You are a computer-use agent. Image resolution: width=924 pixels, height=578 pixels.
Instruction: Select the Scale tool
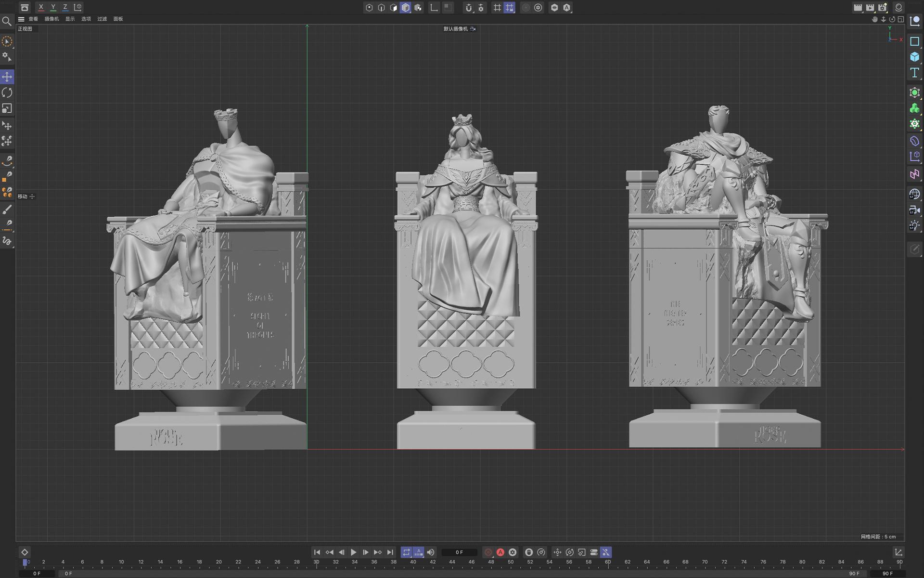(7, 108)
